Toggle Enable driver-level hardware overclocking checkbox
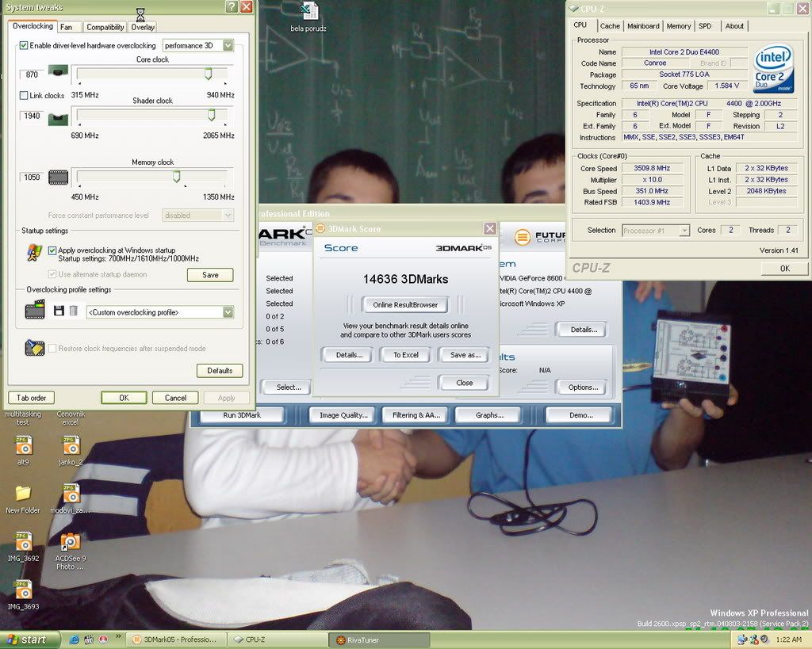This screenshot has height=649, width=812. coord(23,45)
